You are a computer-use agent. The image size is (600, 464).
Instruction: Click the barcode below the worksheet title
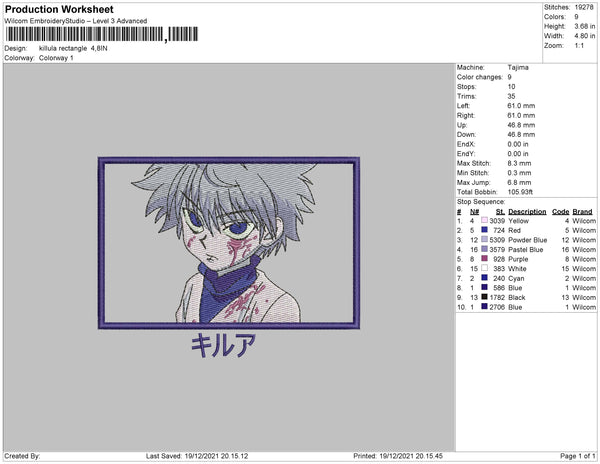pos(102,34)
